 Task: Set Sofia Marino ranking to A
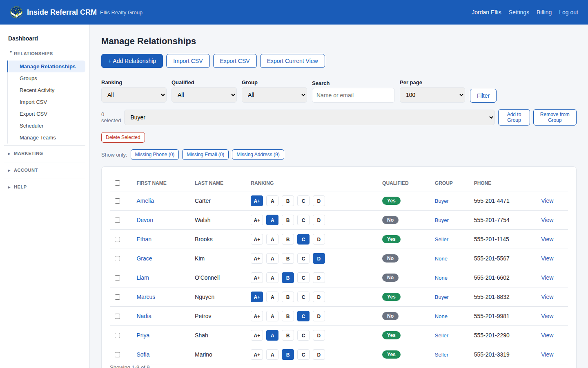272,355
